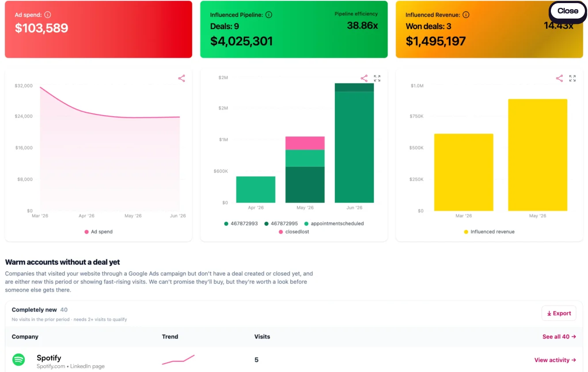
Task: Open the Spotify LinkedIn page link
Action: coord(87,366)
